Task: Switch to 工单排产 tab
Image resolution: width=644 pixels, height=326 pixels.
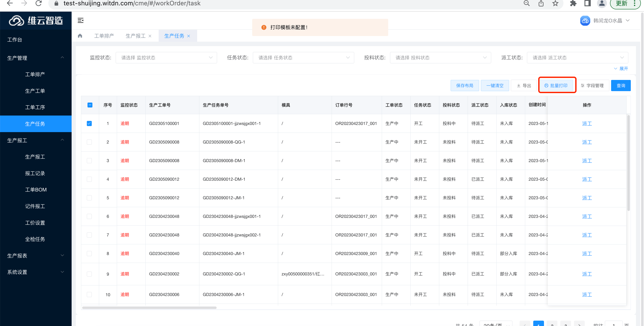Action: coord(104,36)
